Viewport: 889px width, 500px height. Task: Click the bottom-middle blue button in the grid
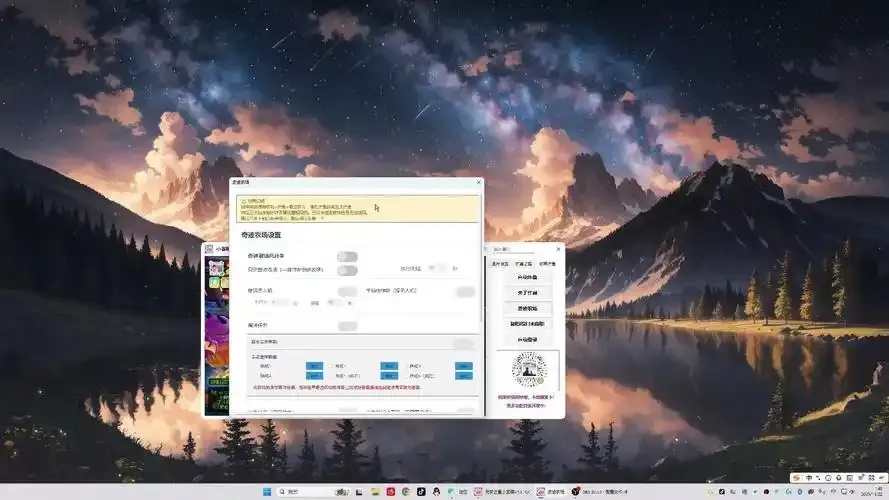tap(389, 376)
